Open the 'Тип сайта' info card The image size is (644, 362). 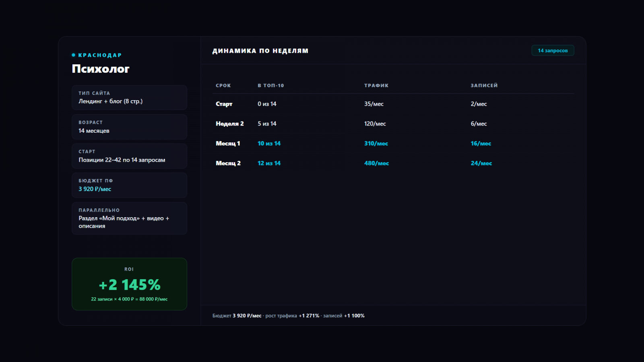(x=129, y=97)
